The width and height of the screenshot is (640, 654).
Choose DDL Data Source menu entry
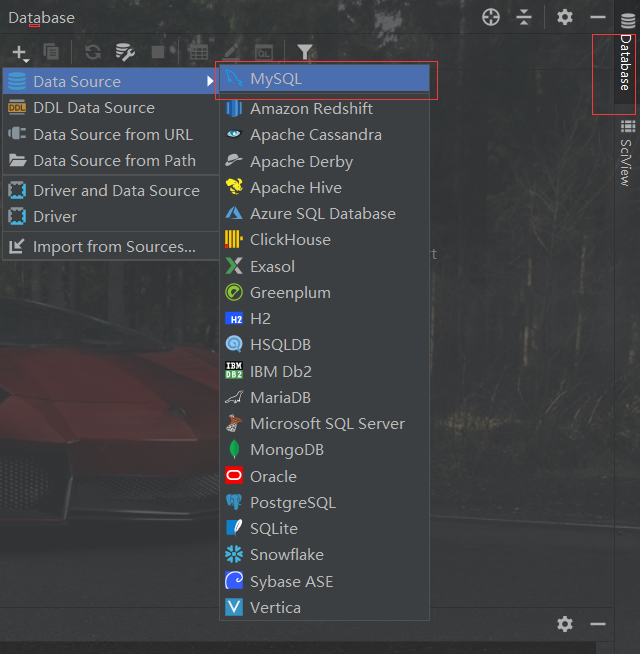point(111,108)
